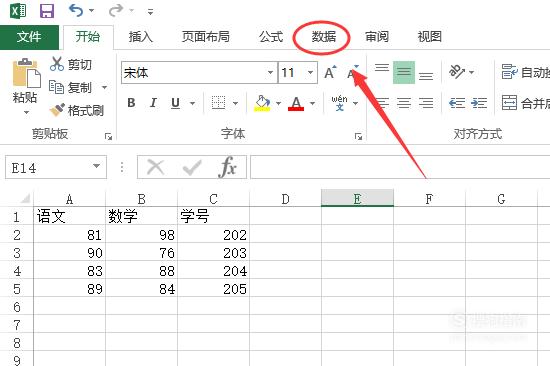The width and height of the screenshot is (550, 366).
Task: Click the text orientation icon
Action: [457, 72]
